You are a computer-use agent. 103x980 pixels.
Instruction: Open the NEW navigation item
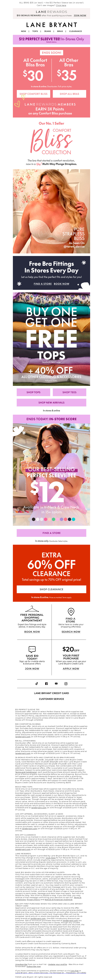pos(24,31)
